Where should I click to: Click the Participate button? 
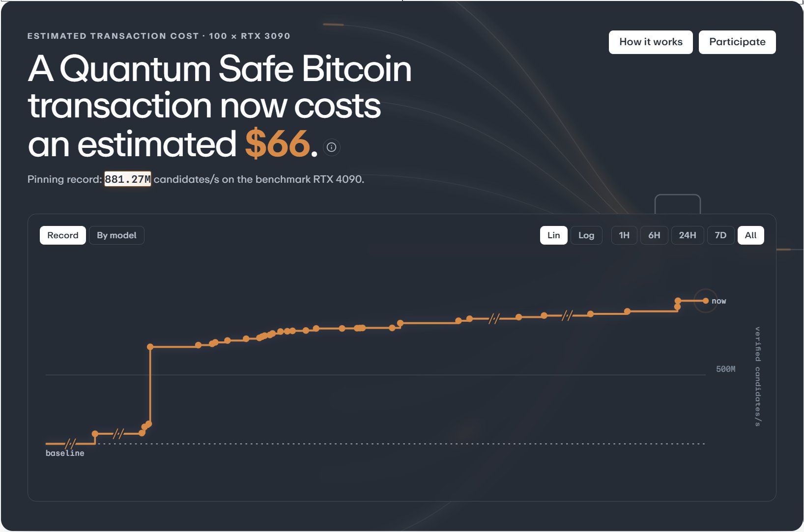pos(737,42)
